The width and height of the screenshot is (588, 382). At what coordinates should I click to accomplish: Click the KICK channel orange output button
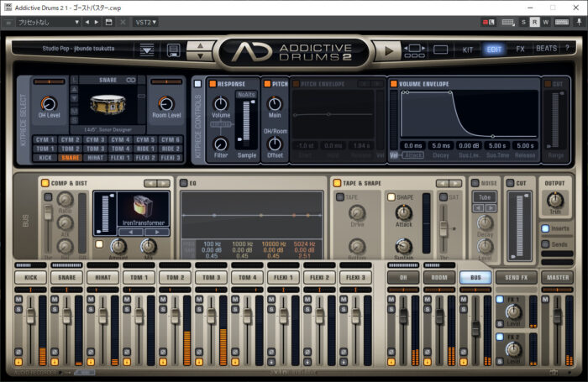coord(18,362)
